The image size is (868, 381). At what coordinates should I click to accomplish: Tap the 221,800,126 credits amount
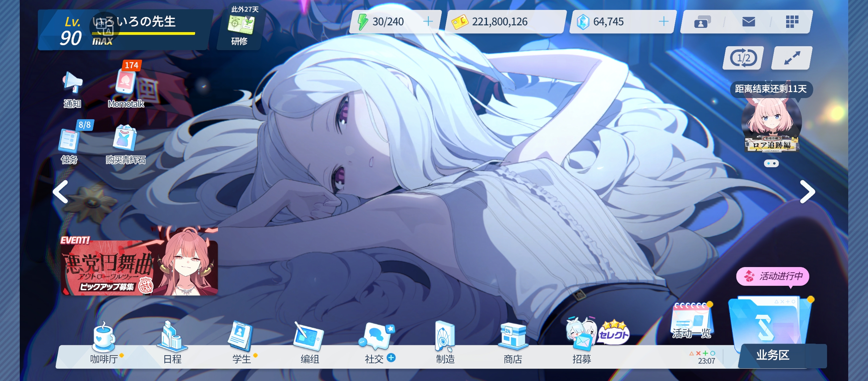coord(500,22)
